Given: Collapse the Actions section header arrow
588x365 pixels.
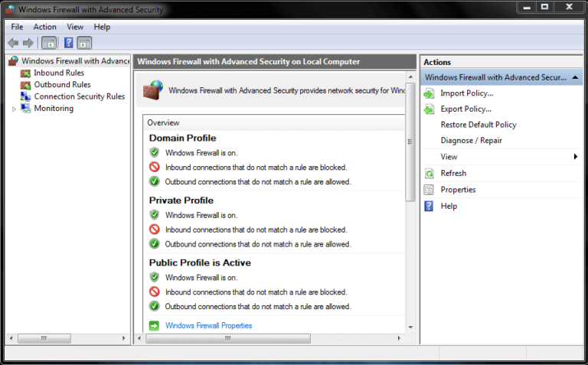Looking at the screenshot, I should (x=574, y=77).
